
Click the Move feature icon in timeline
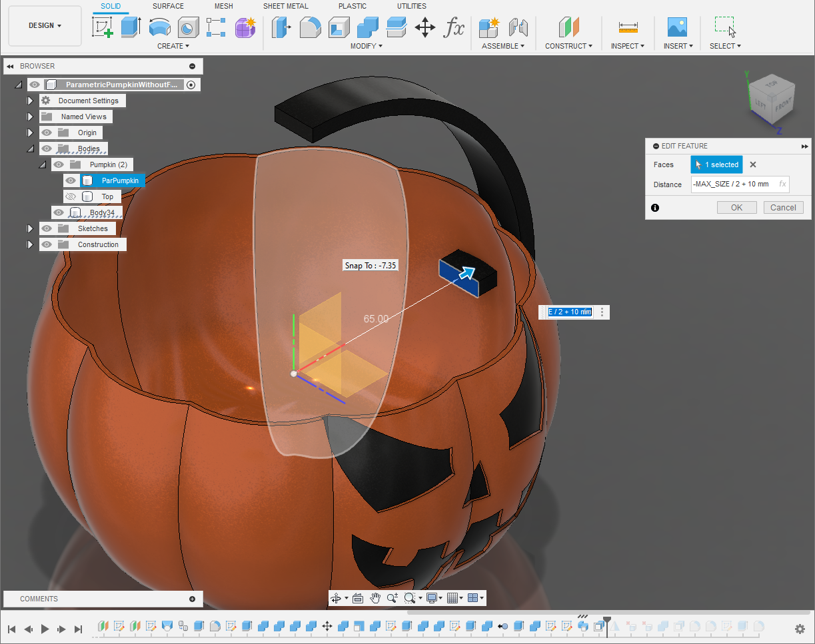coord(327,626)
